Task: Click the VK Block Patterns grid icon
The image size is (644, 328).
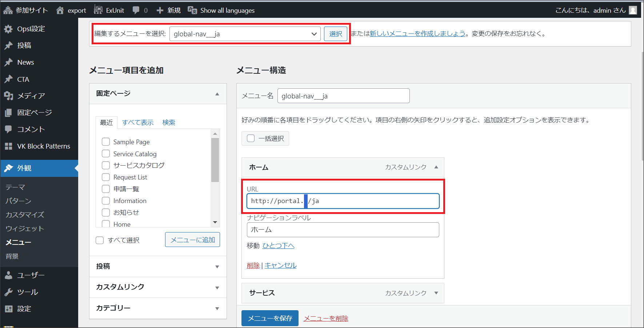Action: [8, 146]
